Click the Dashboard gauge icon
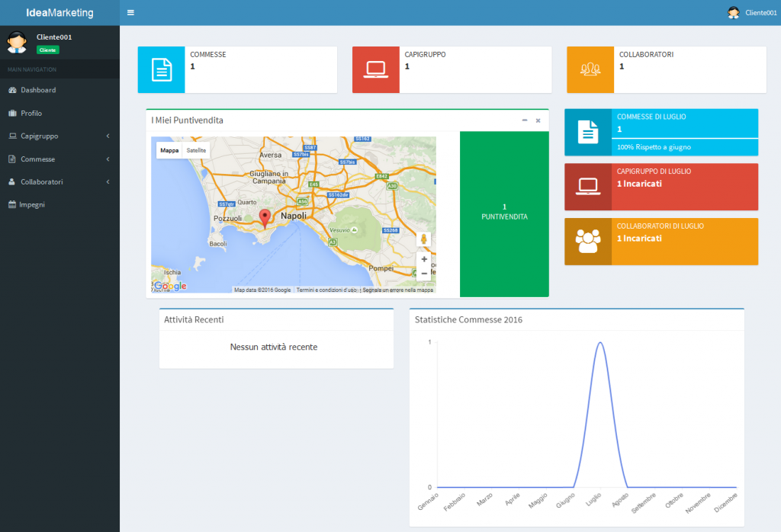 click(x=12, y=90)
